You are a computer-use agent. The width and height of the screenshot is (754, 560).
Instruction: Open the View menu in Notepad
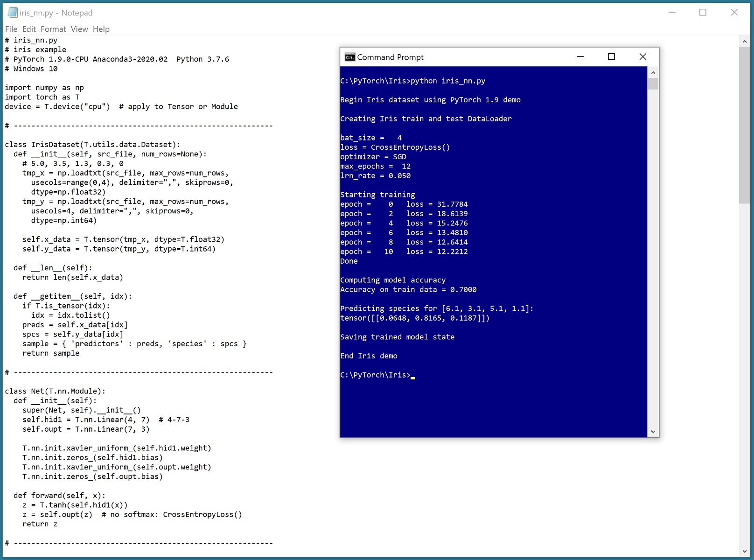point(79,29)
